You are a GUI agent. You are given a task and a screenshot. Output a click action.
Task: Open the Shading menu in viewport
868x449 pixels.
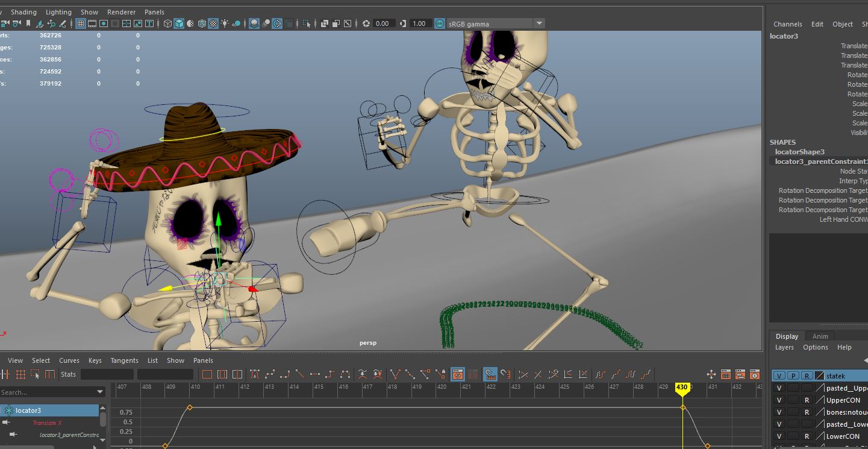[x=23, y=12]
